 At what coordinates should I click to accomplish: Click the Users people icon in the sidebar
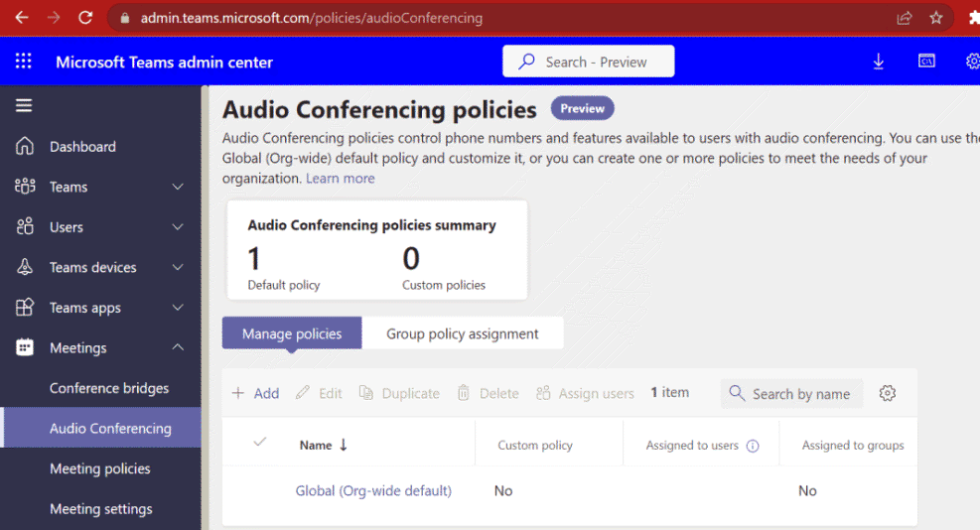click(25, 226)
